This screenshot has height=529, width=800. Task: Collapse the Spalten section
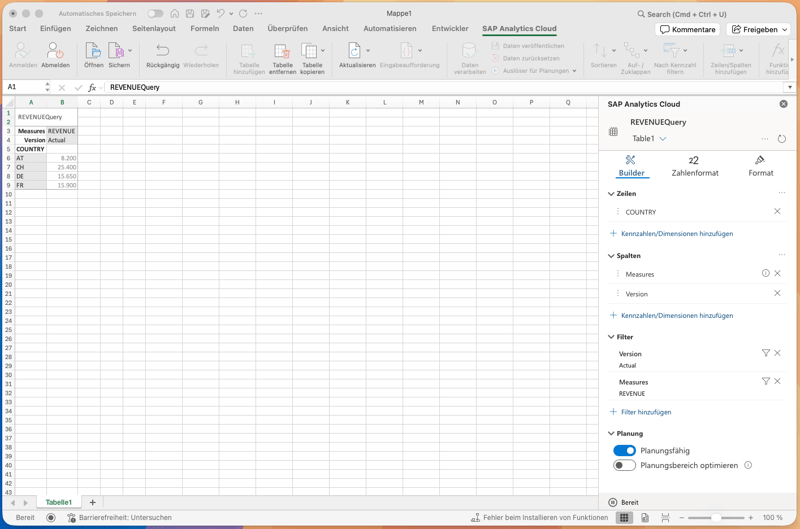coord(611,256)
